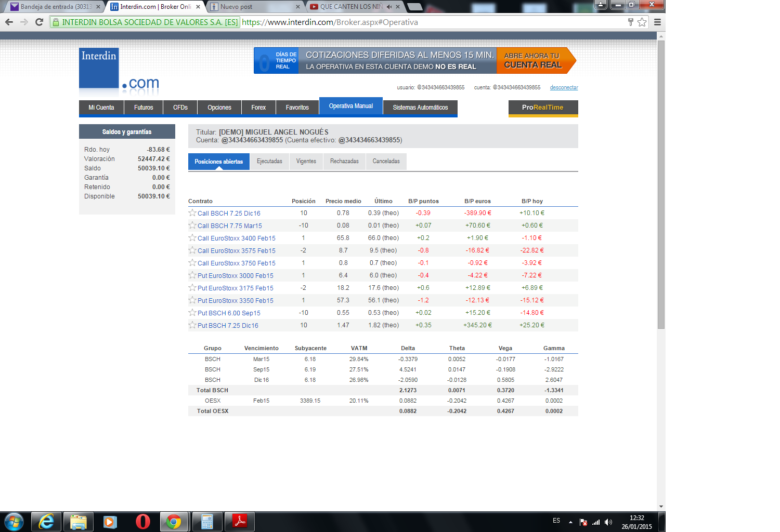Switch to the Rechazadas tab
Screen dimensions: 780x532
[x=344, y=162]
